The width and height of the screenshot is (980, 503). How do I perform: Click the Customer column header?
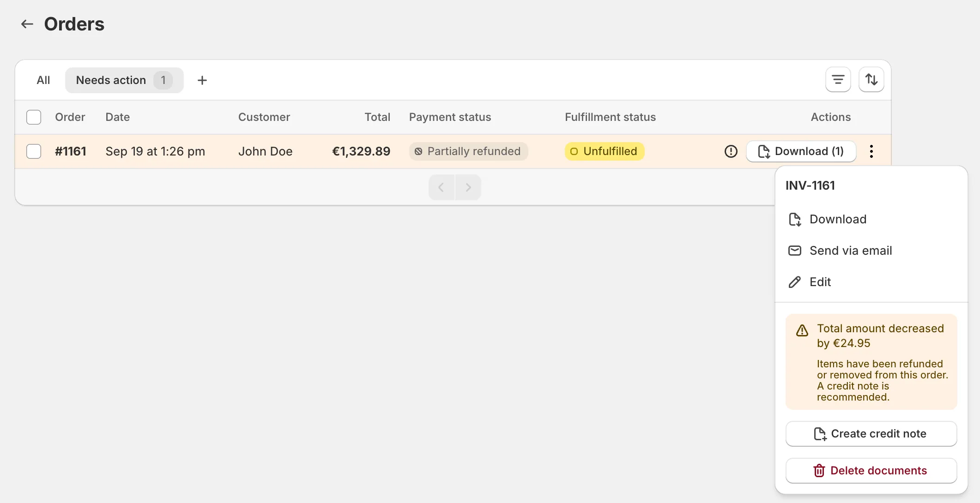point(264,117)
